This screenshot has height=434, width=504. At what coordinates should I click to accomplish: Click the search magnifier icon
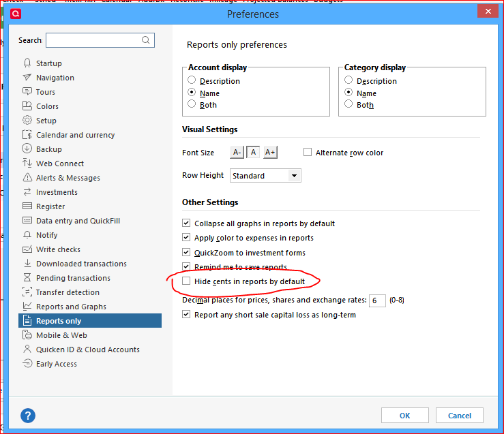[145, 40]
